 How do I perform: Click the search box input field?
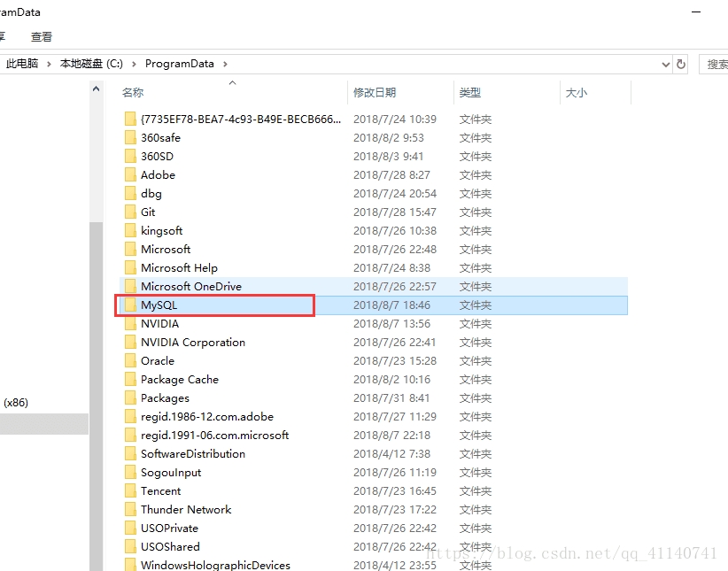715,64
